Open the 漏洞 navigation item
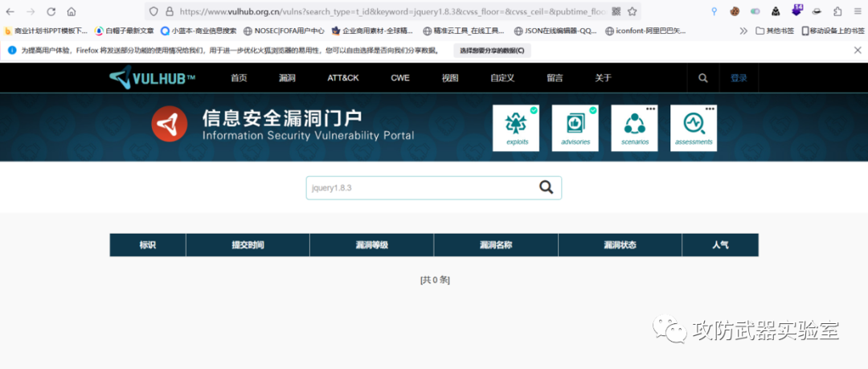This screenshot has height=369, width=868. point(287,78)
